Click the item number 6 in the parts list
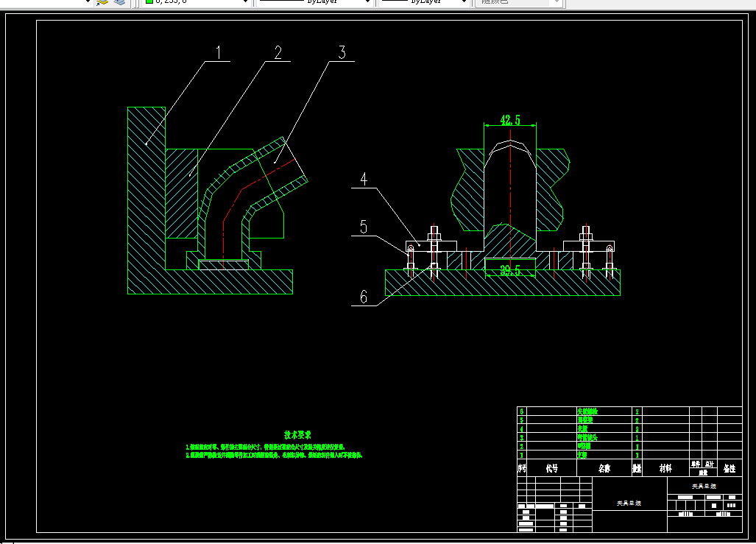The height and width of the screenshot is (544, 756). click(x=521, y=411)
